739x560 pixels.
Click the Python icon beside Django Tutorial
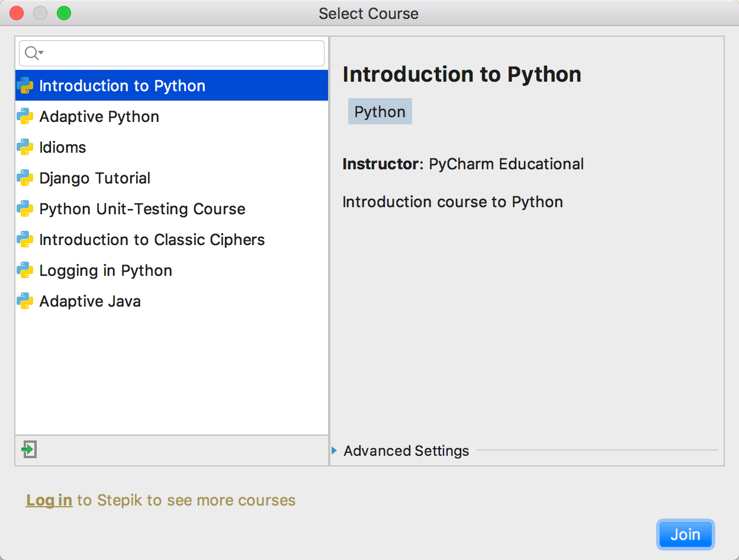(25, 178)
